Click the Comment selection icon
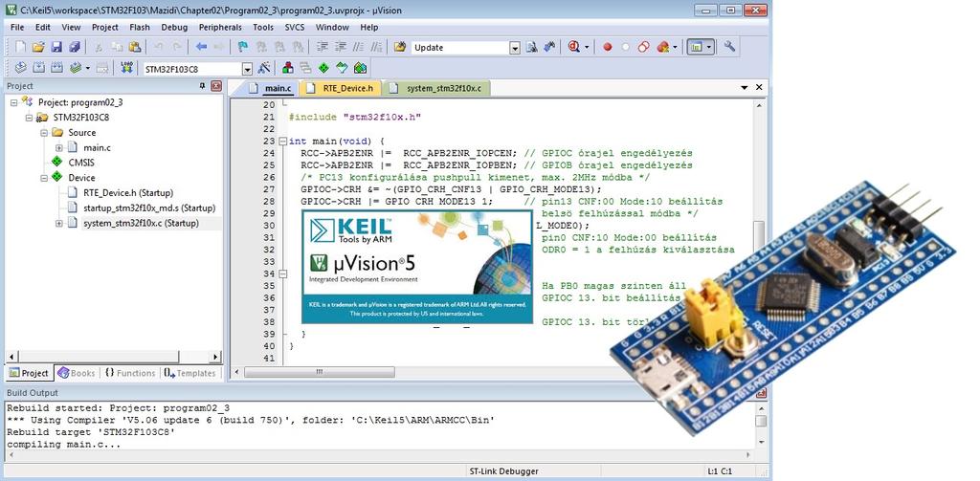The width and height of the screenshot is (980, 481). pyautogui.click(x=358, y=48)
